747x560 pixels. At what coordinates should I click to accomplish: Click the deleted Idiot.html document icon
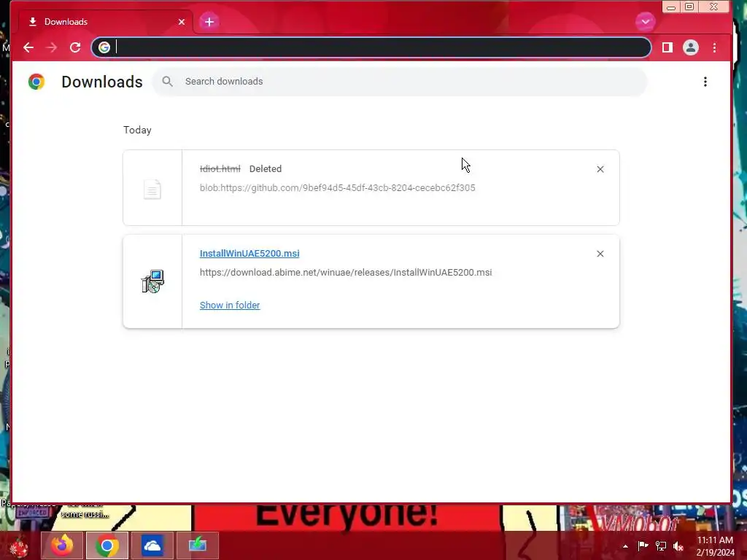(152, 189)
